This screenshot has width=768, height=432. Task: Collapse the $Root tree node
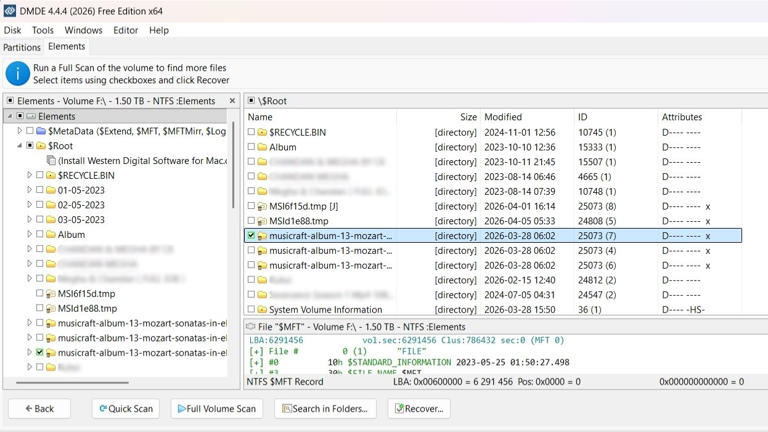point(19,146)
